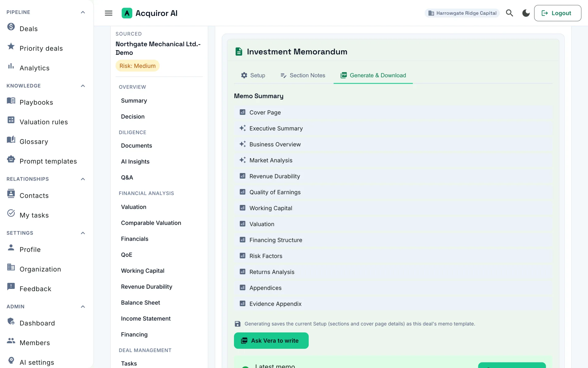Viewport: 588px width, 368px height.
Task: Open Summary in the Overview menu
Action: pos(134,101)
